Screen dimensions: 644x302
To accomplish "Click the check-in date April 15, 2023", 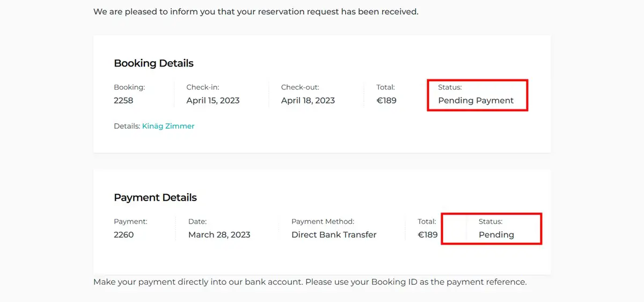I will pos(213,100).
